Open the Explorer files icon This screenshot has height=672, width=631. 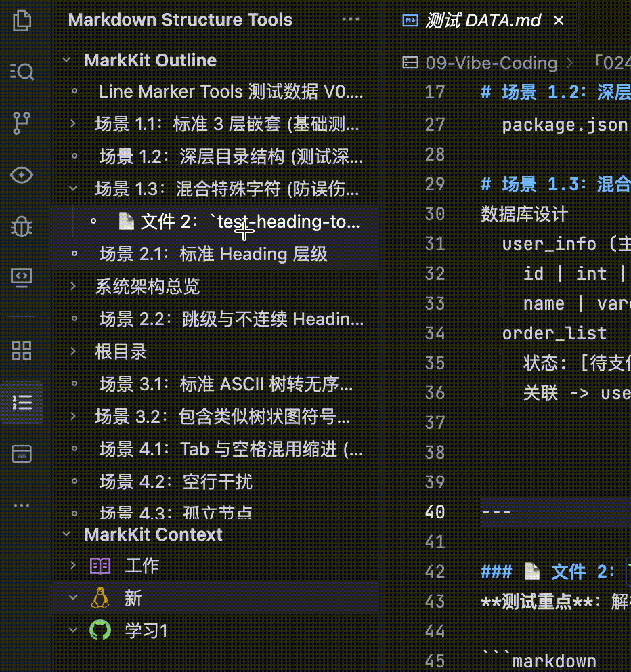(22, 20)
